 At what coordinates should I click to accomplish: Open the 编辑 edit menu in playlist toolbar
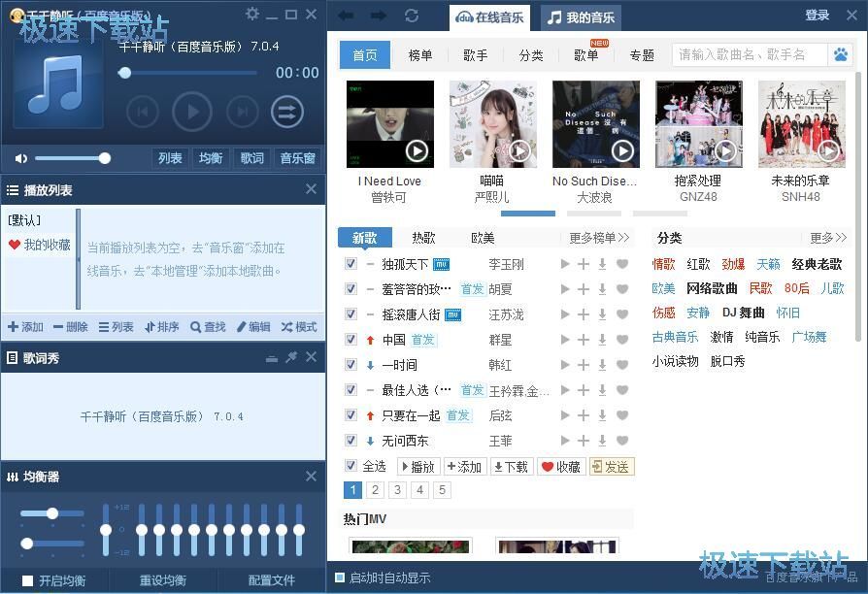click(253, 327)
